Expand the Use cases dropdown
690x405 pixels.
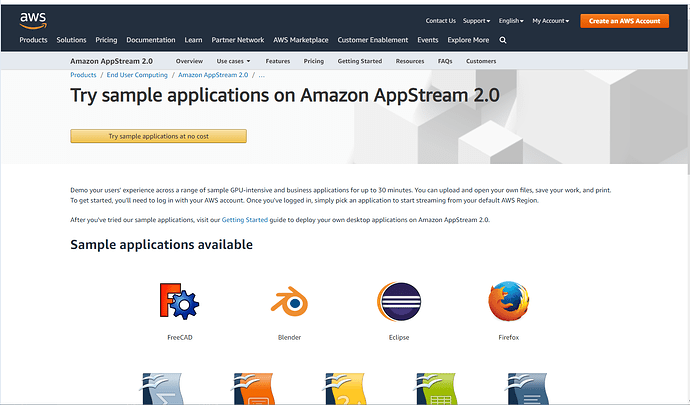(233, 61)
